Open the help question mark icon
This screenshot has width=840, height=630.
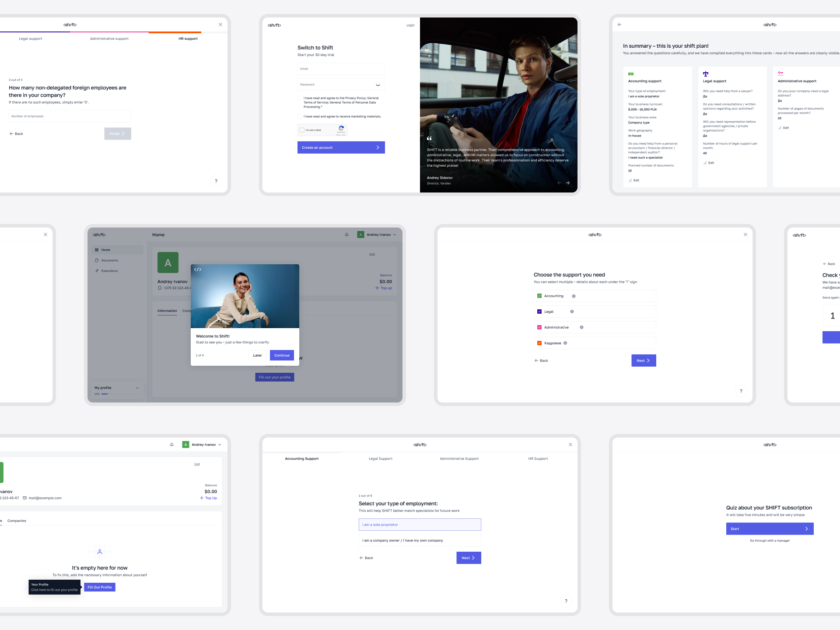coord(216,181)
